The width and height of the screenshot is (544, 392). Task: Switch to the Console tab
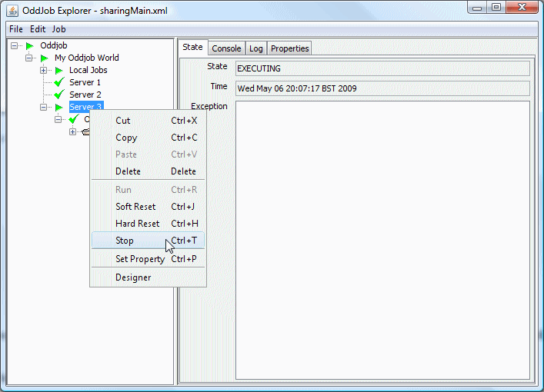coord(226,48)
